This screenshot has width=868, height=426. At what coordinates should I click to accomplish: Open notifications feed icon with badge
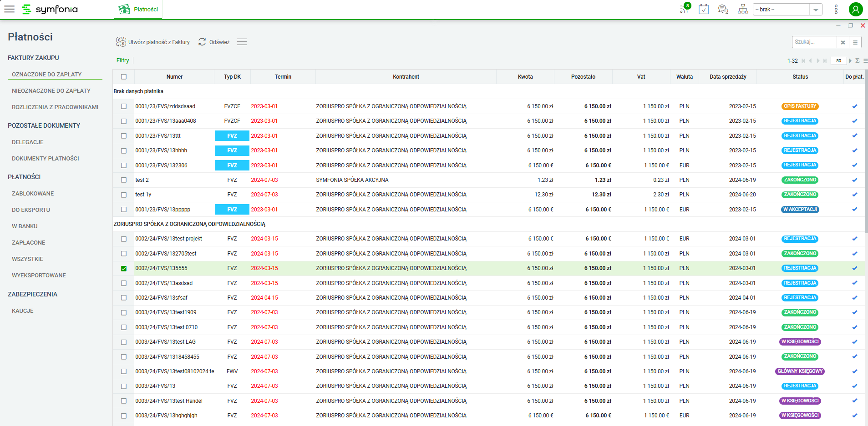point(685,9)
